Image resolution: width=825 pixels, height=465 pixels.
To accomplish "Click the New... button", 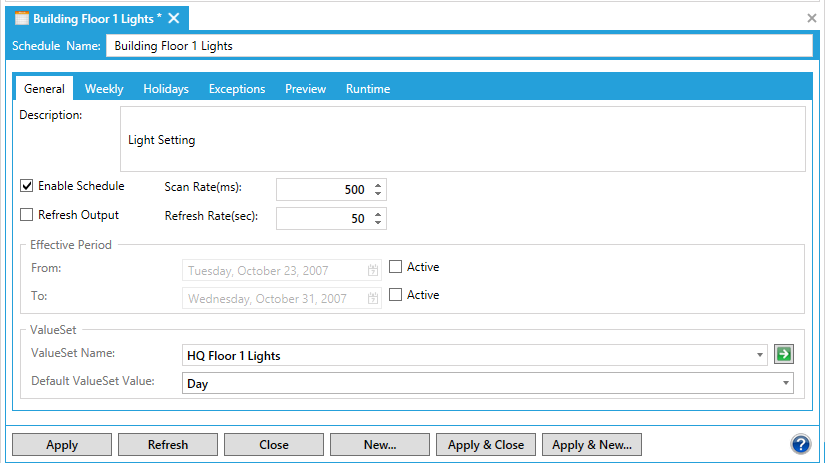I will [x=379, y=445].
